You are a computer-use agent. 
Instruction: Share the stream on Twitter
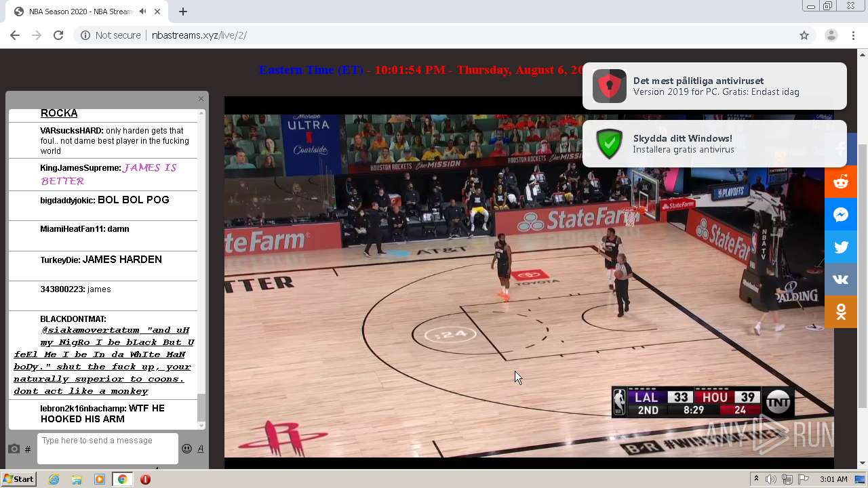pyautogui.click(x=841, y=247)
